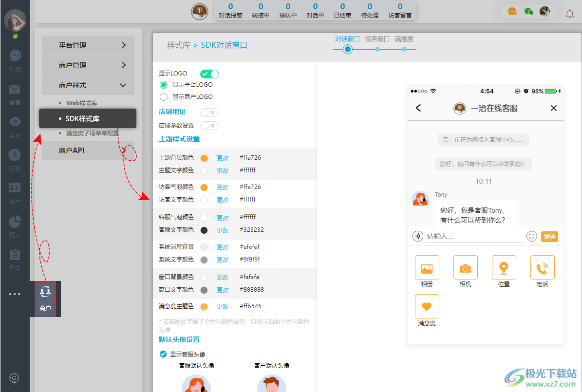Click the 记录 records icon
This screenshot has height=392, width=582.
tap(15, 160)
